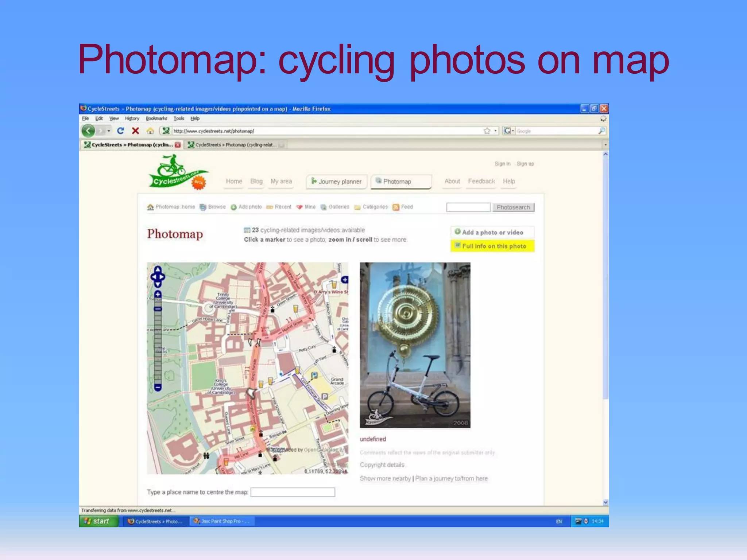
Task: Click Add a photo or video
Action: coord(492,232)
